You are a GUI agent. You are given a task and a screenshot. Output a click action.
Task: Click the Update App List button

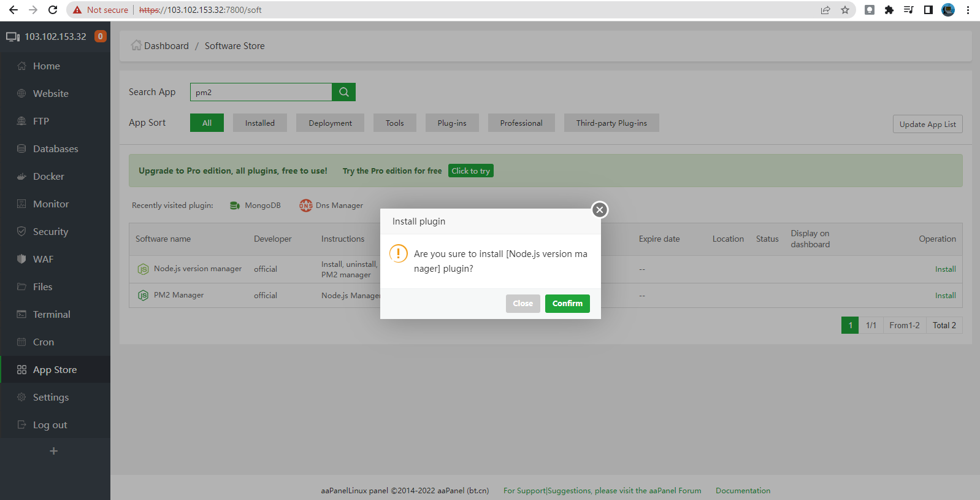[927, 125]
